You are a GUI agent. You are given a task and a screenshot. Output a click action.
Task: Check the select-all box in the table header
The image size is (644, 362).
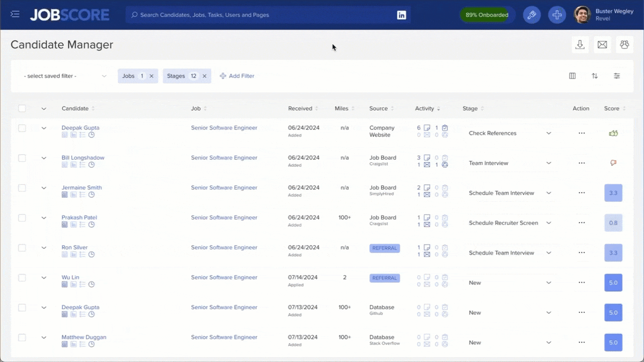point(22,108)
